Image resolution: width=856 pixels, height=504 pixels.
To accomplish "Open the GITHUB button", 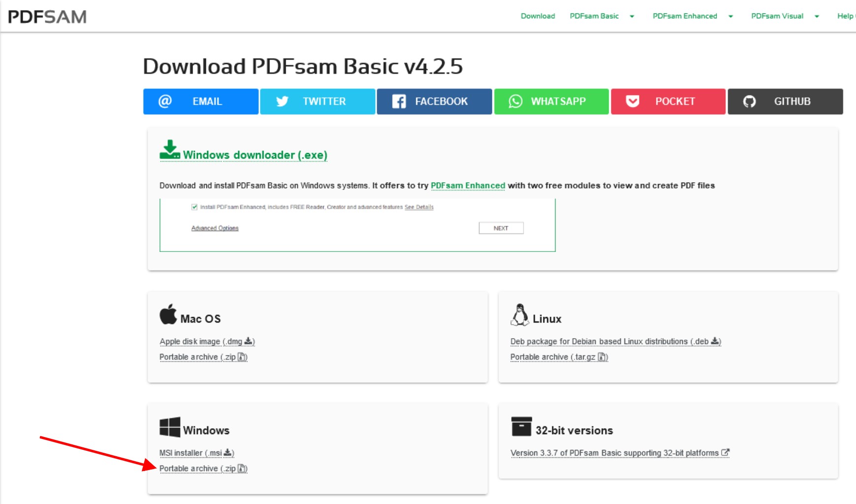I will click(x=786, y=101).
